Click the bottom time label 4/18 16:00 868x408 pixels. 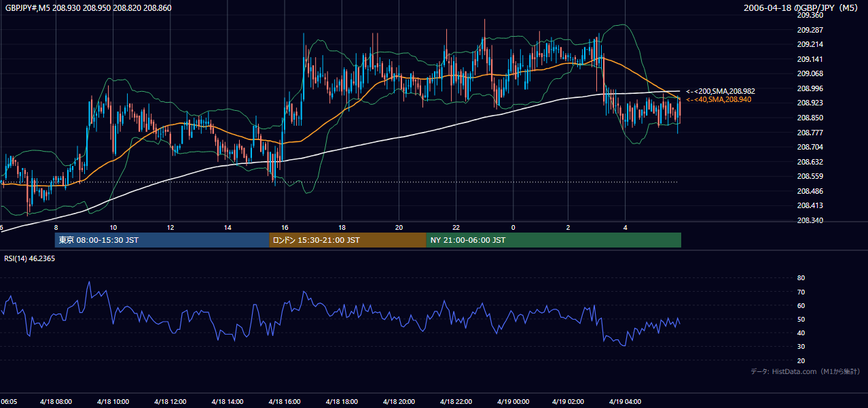(x=285, y=402)
